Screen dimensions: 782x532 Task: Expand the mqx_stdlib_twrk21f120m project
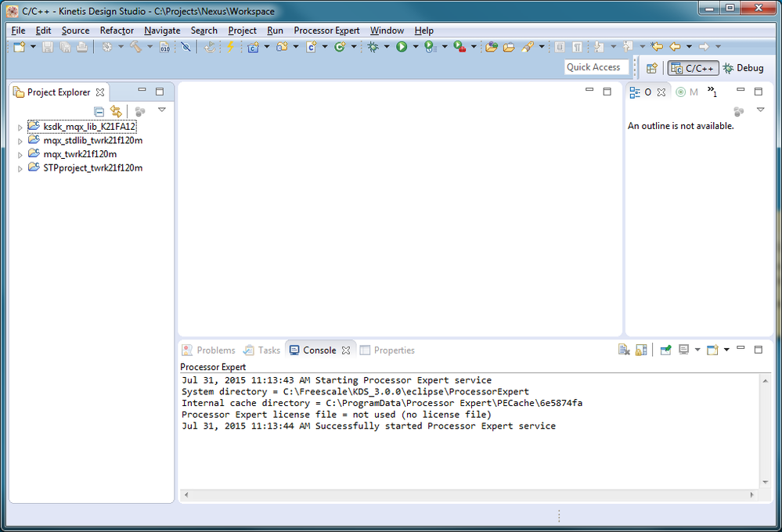tap(20, 142)
